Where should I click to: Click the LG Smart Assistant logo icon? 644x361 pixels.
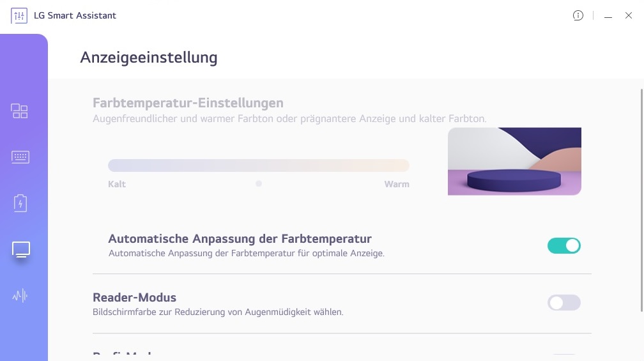point(19,15)
